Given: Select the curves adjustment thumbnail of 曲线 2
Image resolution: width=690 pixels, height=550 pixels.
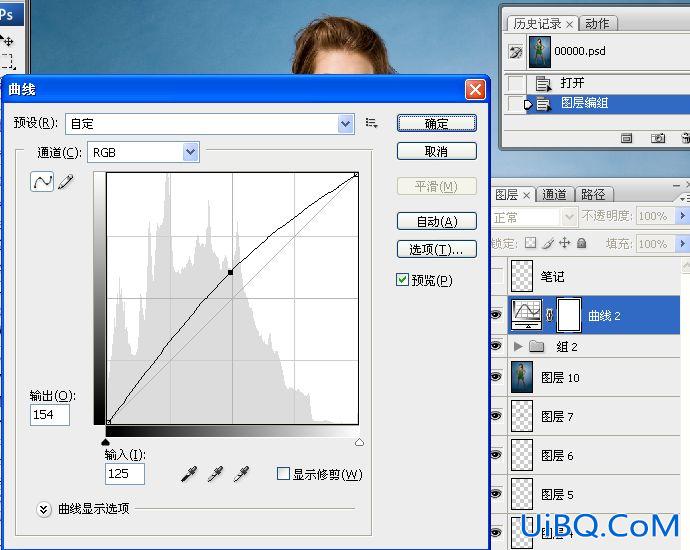Looking at the screenshot, I should (527, 315).
